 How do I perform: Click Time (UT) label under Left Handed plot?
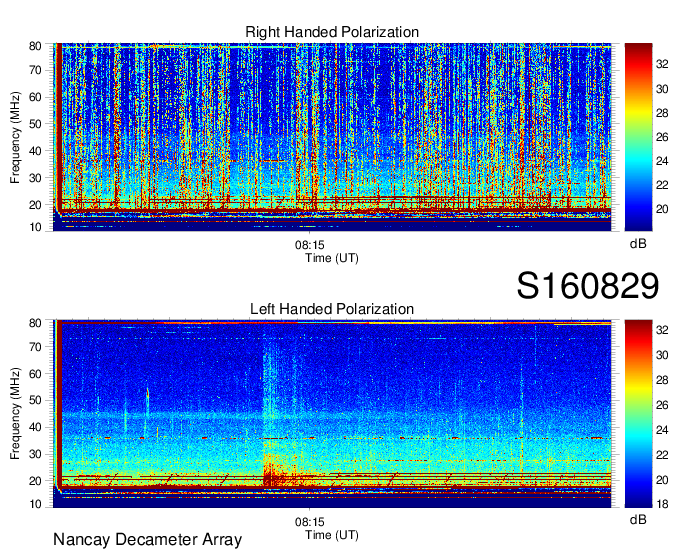[332, 535]
